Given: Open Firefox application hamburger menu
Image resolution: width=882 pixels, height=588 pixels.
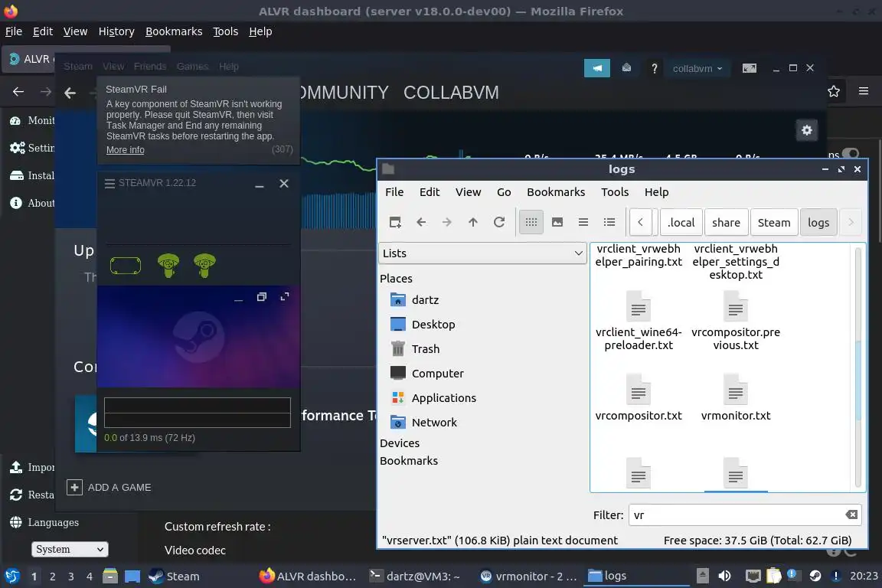Looking at the screenshot, I should [x=864, y=91].
